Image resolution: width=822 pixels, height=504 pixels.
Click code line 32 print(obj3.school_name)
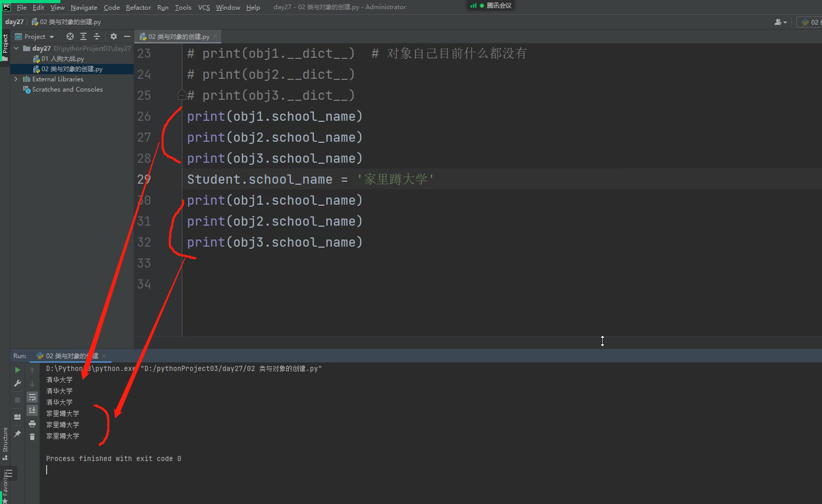coord(275,242)
